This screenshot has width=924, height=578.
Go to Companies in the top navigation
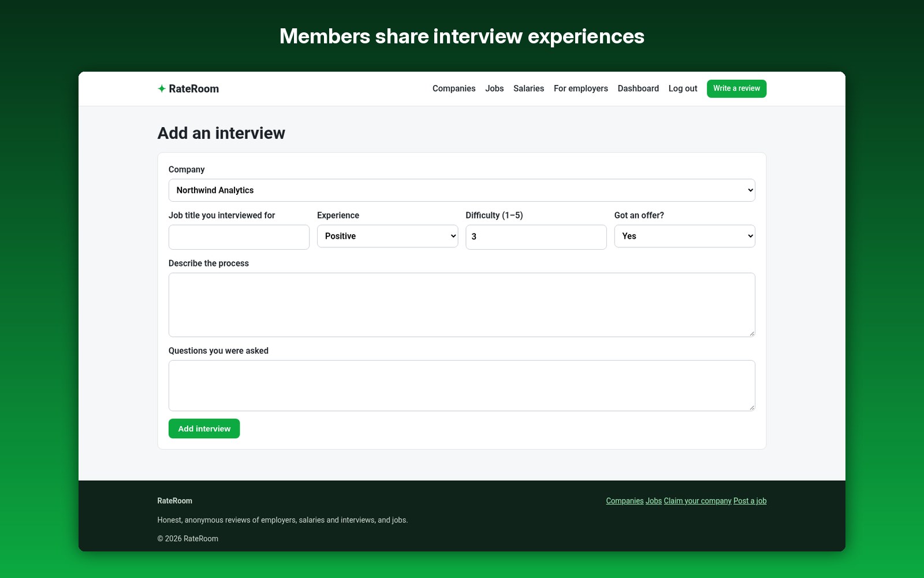point(454,88)
